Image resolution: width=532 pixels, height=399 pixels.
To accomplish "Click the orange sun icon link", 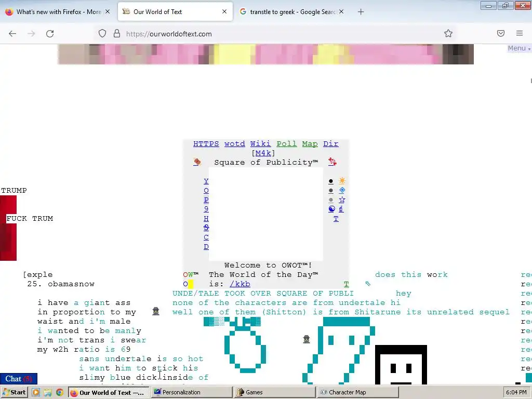I will click(x=342, y=181).
